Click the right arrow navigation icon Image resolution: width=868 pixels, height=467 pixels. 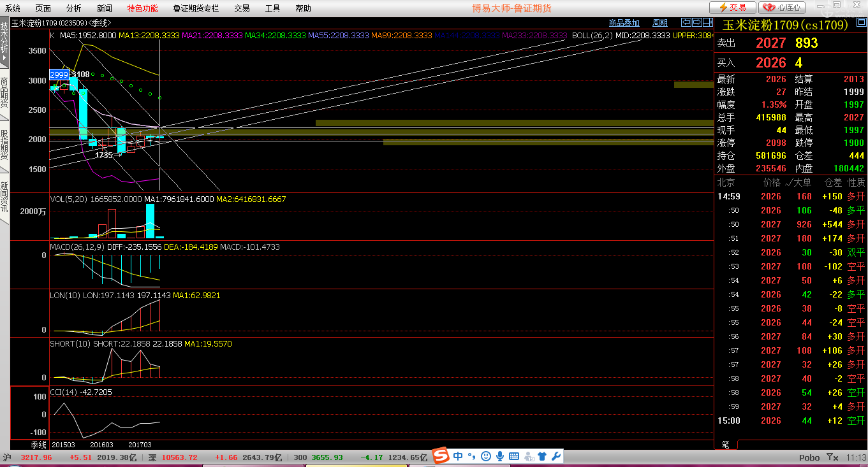click(696, 23)
